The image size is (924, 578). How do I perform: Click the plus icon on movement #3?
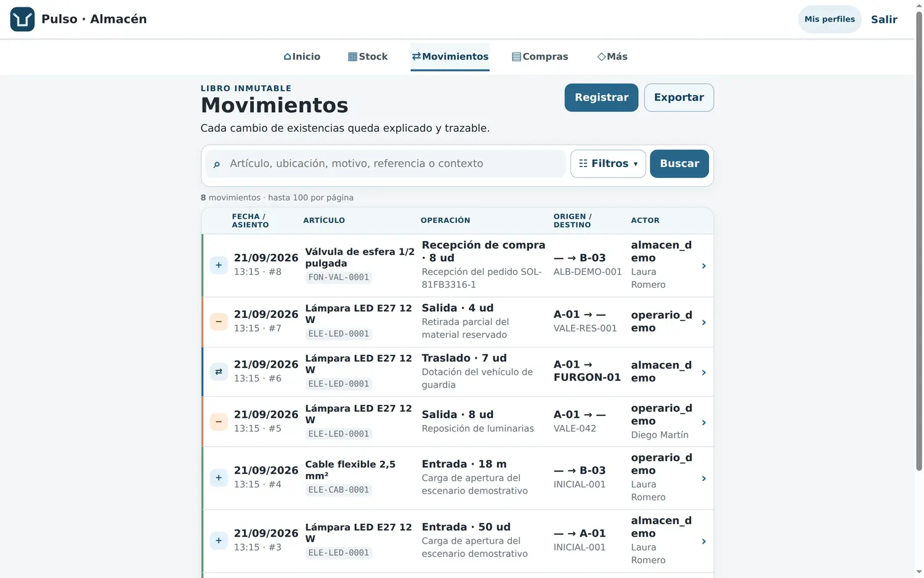tap(219, 540)
